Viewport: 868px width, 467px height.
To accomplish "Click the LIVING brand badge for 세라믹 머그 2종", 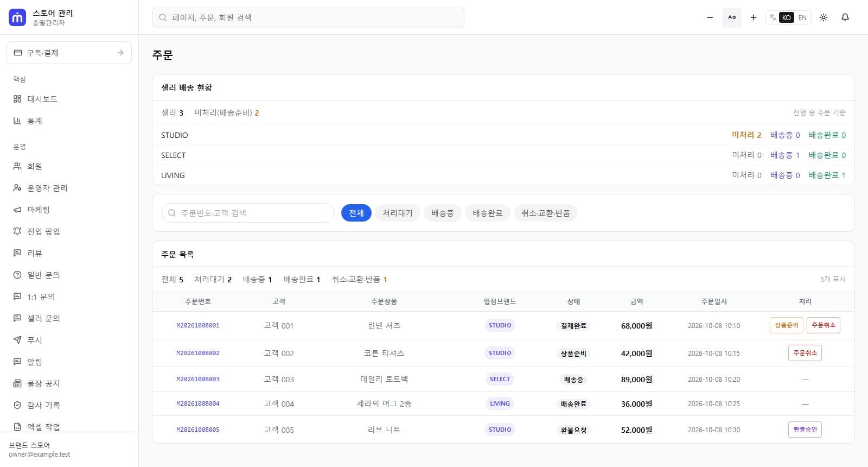I will point(500,403).
